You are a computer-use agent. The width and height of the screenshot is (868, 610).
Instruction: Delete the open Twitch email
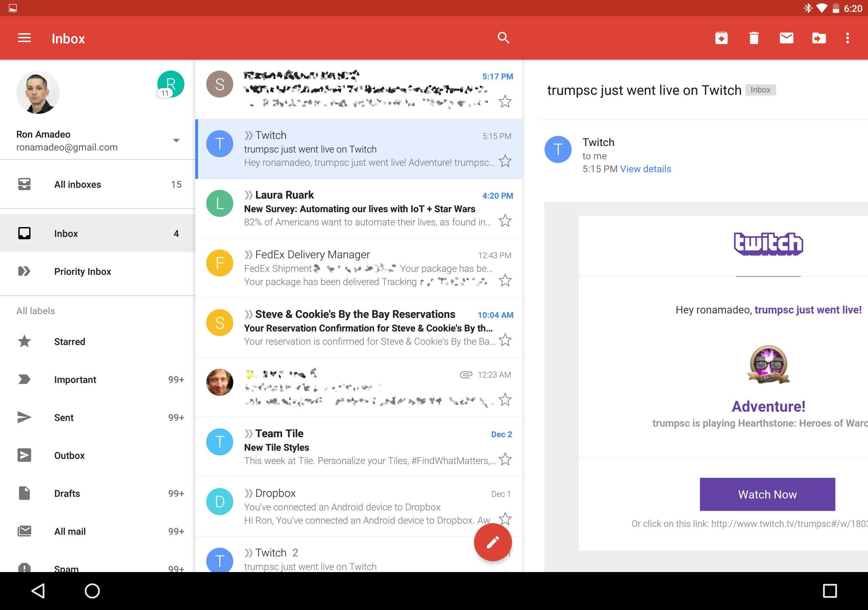[753, 38]
